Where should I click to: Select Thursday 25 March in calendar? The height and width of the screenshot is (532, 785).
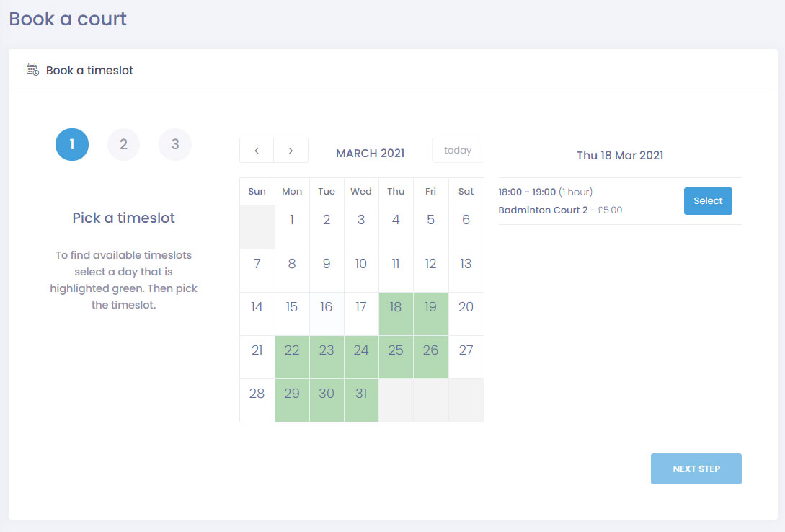click(x=396, y=357)
